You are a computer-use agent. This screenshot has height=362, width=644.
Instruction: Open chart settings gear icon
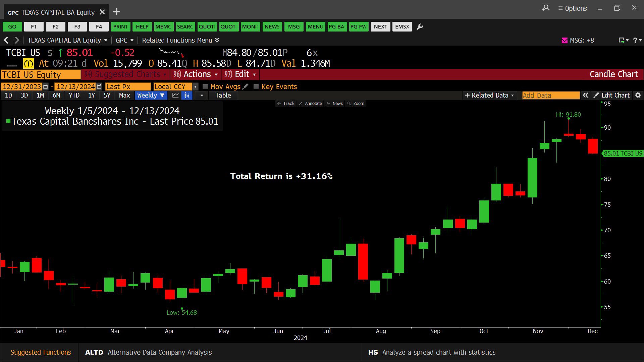coord(638,96)
